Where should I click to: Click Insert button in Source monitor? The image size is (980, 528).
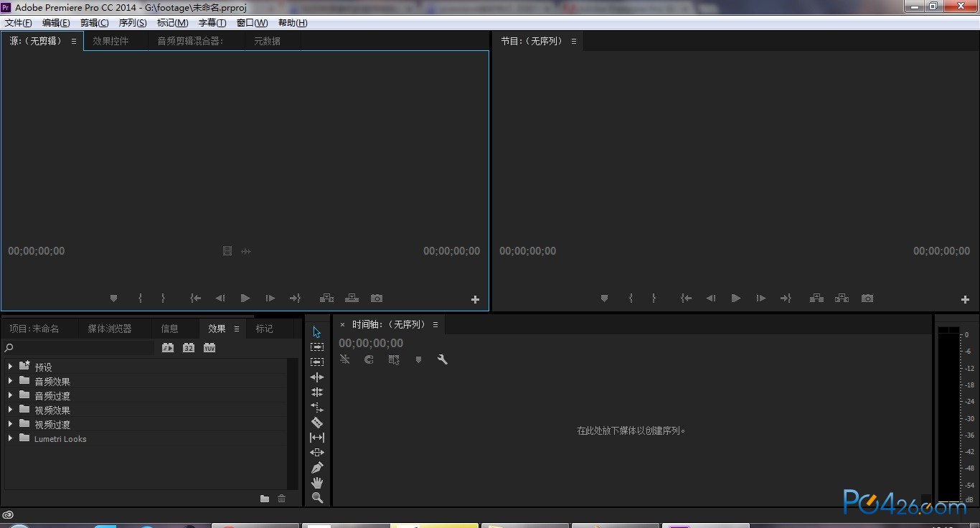pos(326,298)
